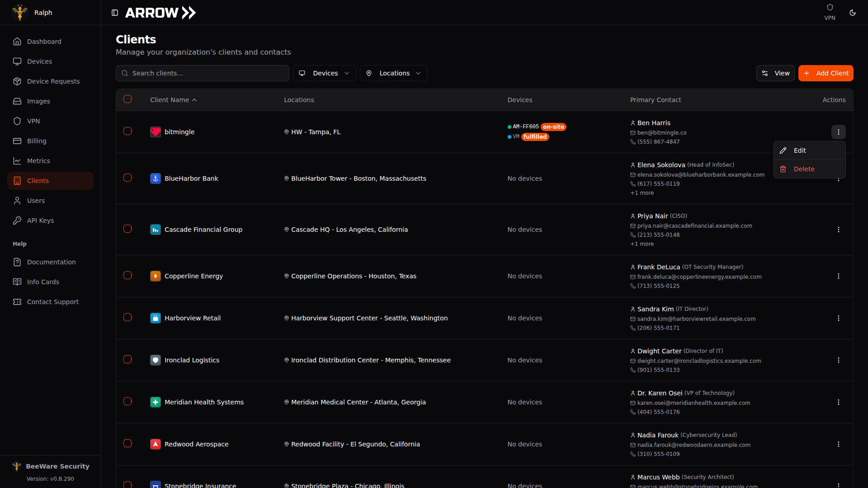Go to the Users page

point(51,201)
